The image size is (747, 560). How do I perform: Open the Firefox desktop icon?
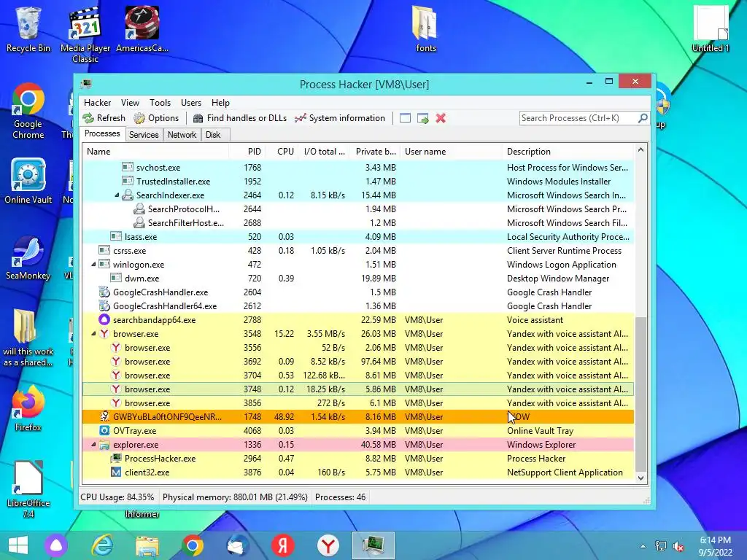point(28,408)
